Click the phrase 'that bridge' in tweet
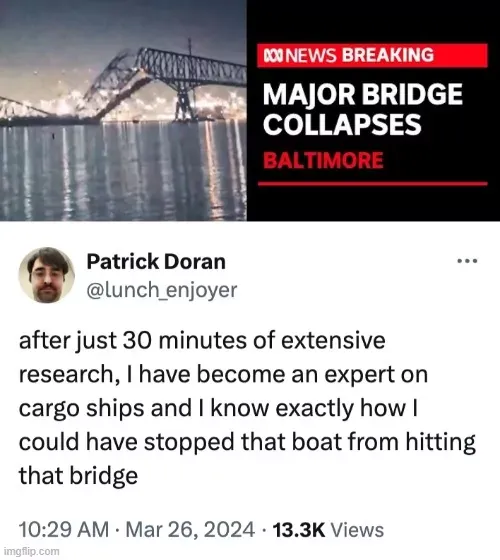Image resolution: width=500 pixels, height=560 pixels. point(78,476)
